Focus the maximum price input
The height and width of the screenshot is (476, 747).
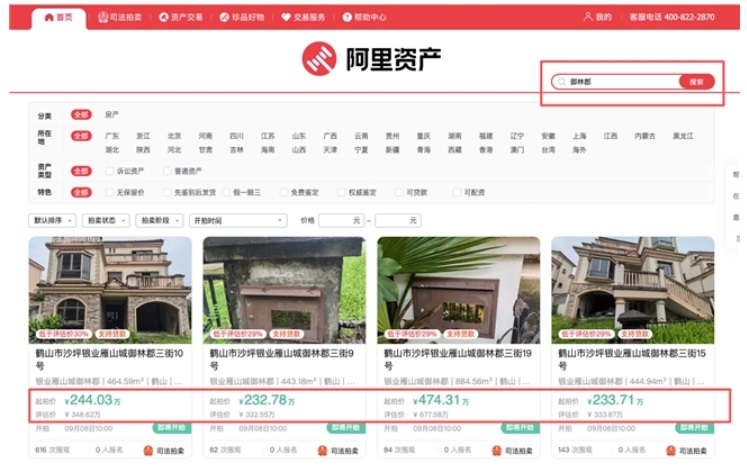tap(398, 221)
